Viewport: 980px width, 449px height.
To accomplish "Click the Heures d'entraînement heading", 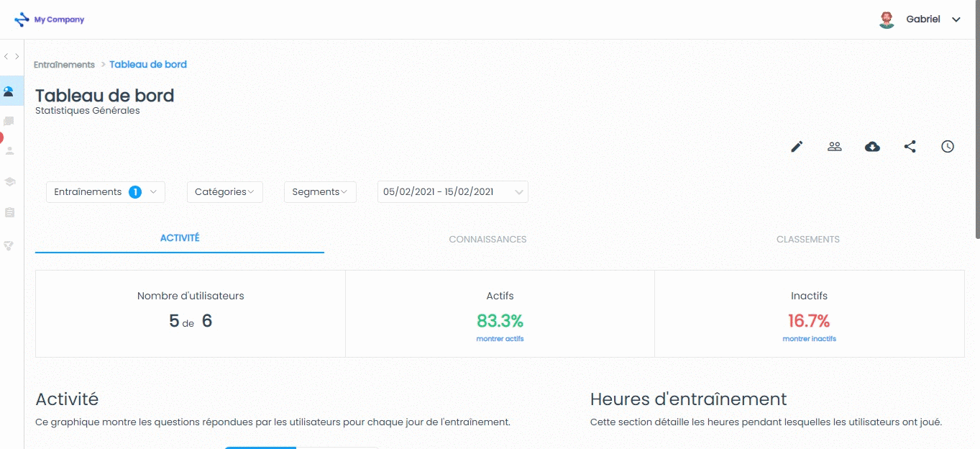I will (688, 399).
